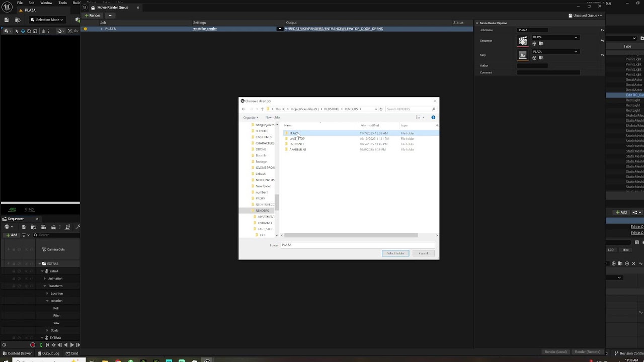The width and height of the screenshot is (644, 362).
Task: Click the navigation tree vertical scrollbar
Action: coord(277,202)
